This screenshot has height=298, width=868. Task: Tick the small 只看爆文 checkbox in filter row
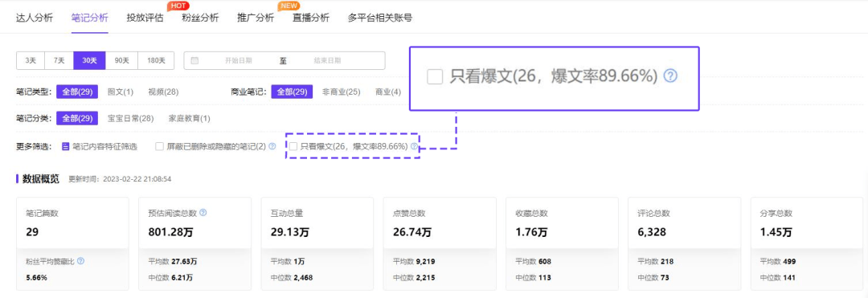coord(293,146)
